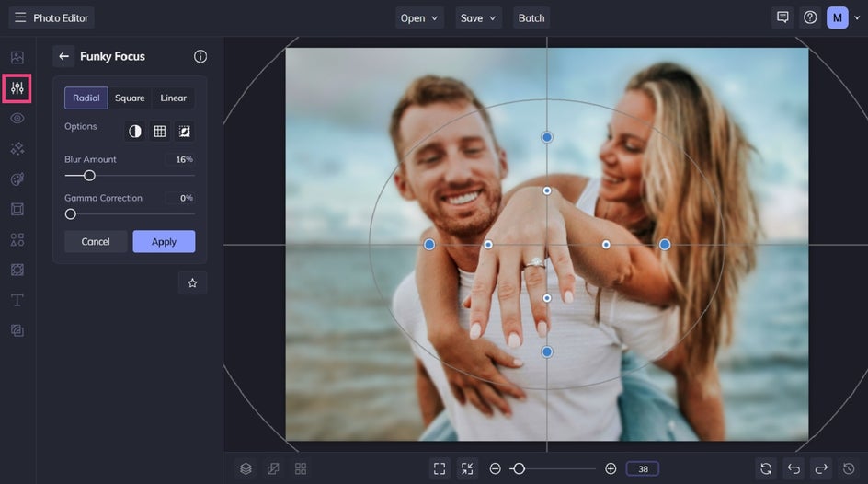Cancel the Funky Focus effect
Screen dimensions: 868x484
(x=96, y=241)
